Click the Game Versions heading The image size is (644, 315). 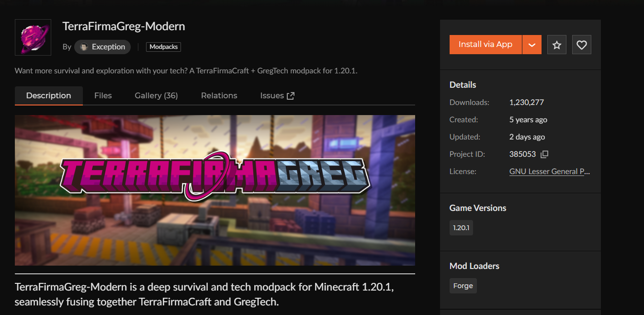(x=478, y=208)
